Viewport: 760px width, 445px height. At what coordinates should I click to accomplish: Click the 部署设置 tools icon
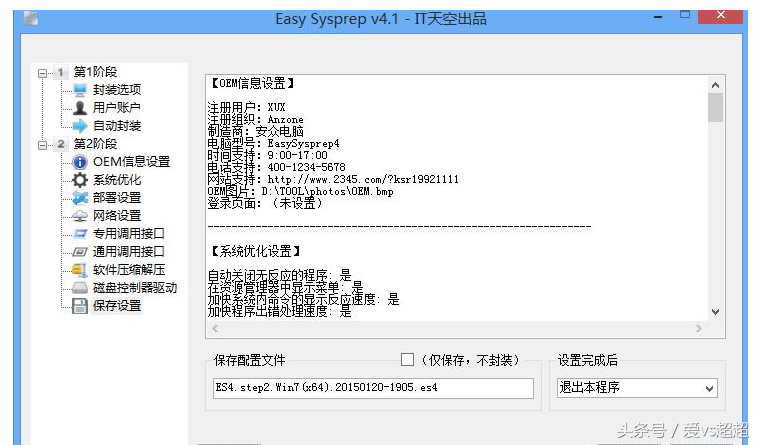tap(79, 198)
